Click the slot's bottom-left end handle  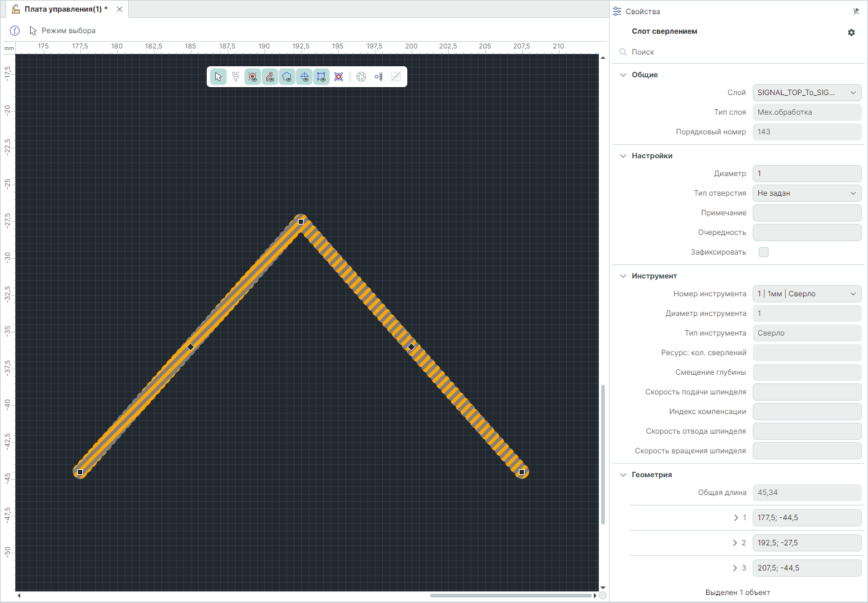pos(80,472)
